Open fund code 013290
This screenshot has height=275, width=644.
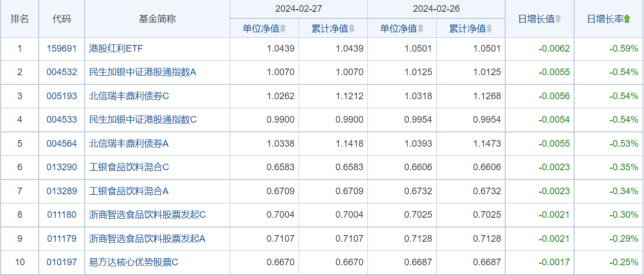62,167
